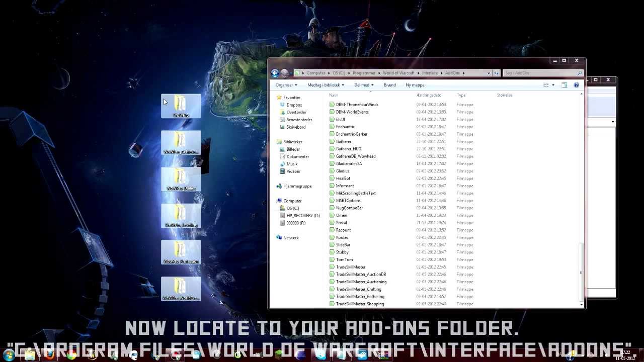Click the search magnifier icon

579,73
